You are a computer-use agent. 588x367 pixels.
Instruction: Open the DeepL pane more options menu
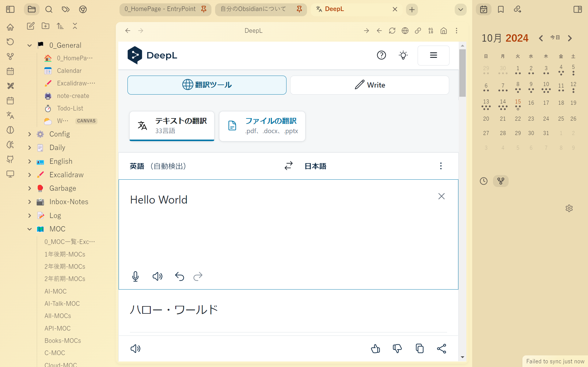tap(457, 31)
